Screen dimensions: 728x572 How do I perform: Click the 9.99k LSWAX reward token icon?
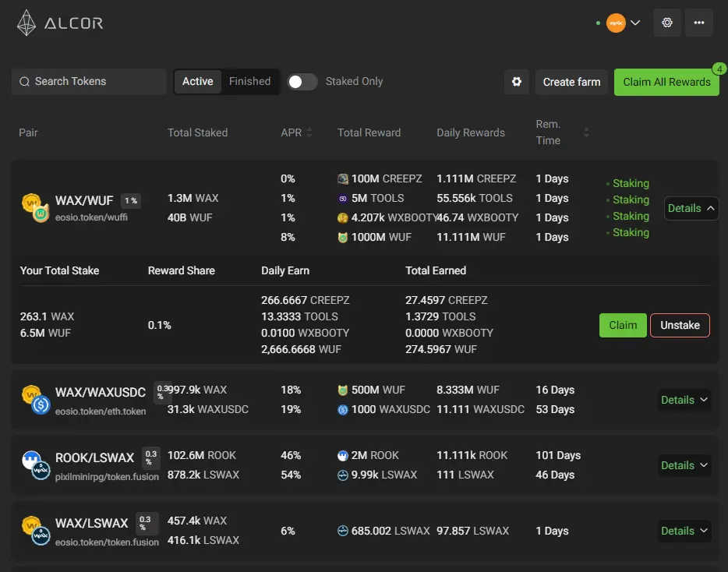click(x=343, y=475)
